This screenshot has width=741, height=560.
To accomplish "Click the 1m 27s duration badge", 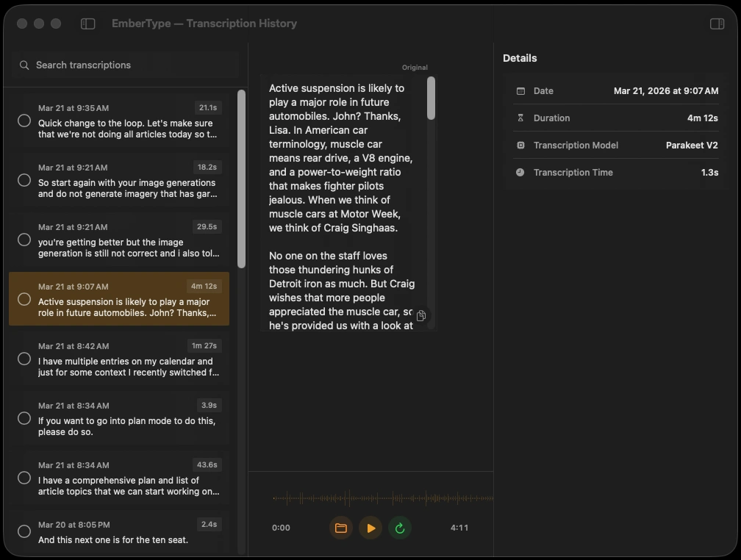I will (x=204, y=346).
